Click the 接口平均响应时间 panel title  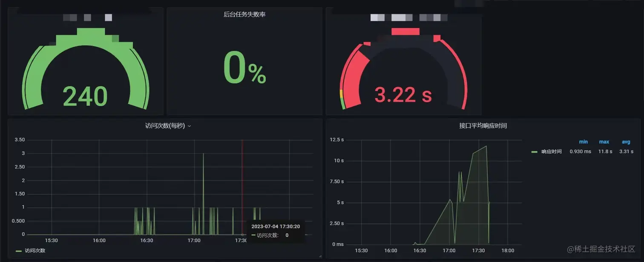483,126
